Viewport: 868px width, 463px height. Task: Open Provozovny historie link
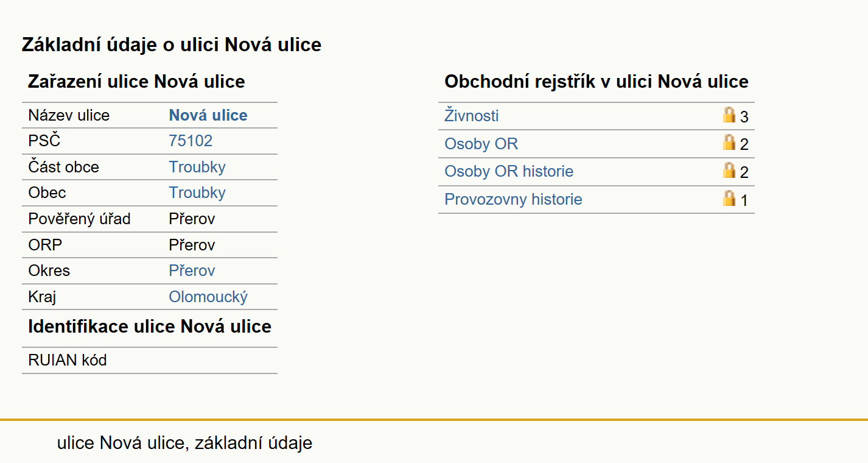click(x=513, y=199)
